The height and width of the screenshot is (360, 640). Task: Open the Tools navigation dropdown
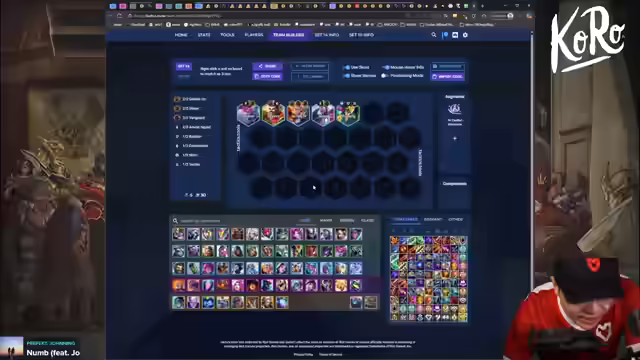pos(227,35)
